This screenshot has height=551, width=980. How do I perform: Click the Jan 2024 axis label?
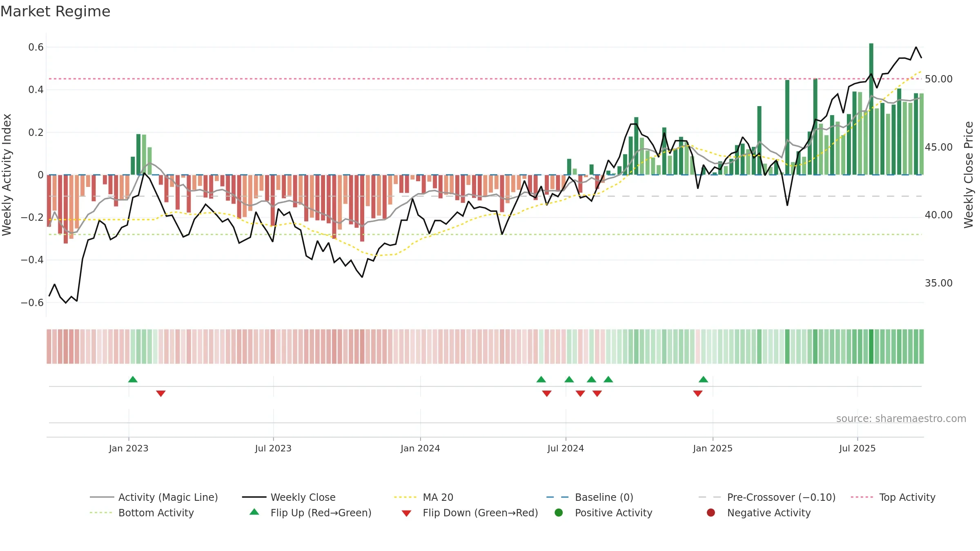(420, 449)
